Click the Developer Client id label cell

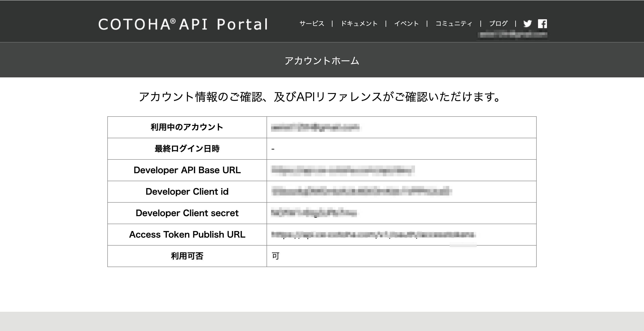pyautogui.click(x=187, y=192)
